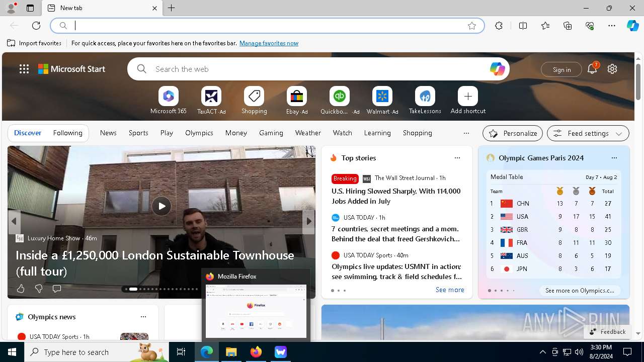This screenshot has width=644, height=362.
Task: Click Manage favorites now link
Action: click(269, 43)
